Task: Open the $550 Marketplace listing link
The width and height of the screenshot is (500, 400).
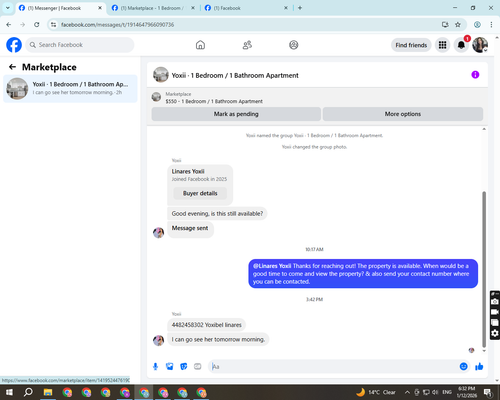Action: click(x=214, y=101)
